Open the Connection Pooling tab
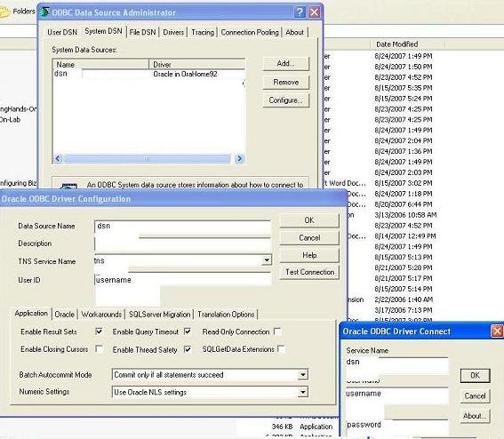The width and height of the screenshot is (504, 439). [x=250, y=33]
